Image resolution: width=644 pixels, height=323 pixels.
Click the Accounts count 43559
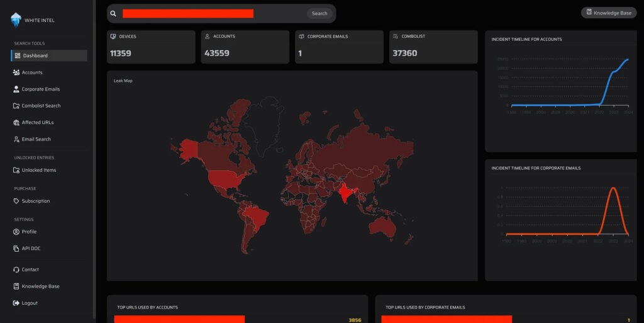[x=217, y=54]
